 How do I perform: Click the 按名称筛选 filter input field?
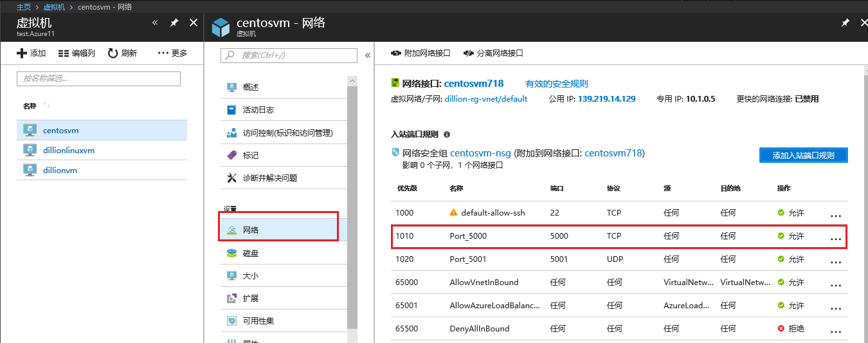tap(98, 79)
